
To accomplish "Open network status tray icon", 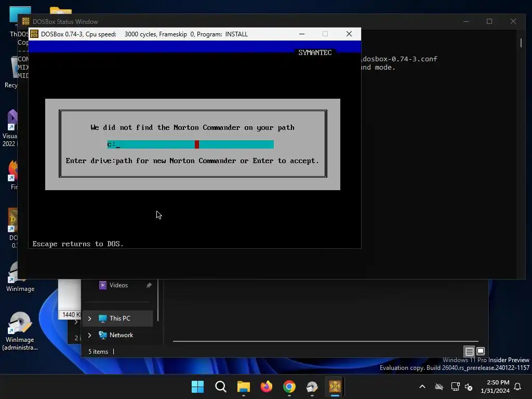I will [455, 387].
